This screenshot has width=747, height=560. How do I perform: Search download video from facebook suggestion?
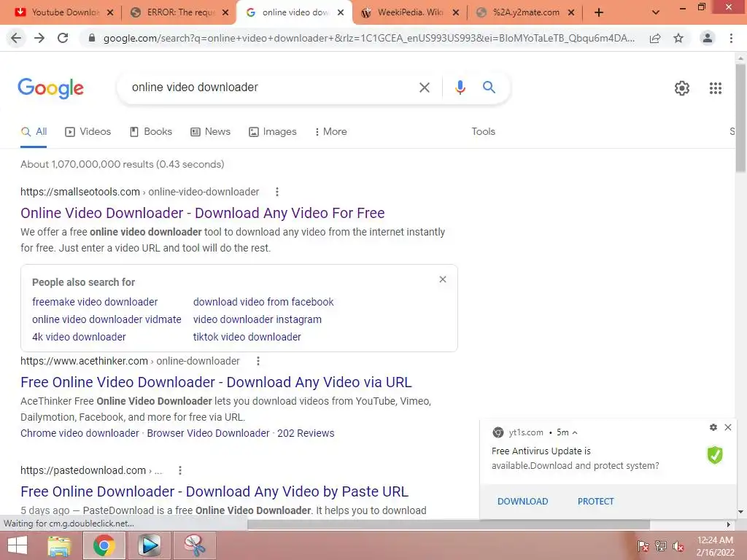click(263, 302)
